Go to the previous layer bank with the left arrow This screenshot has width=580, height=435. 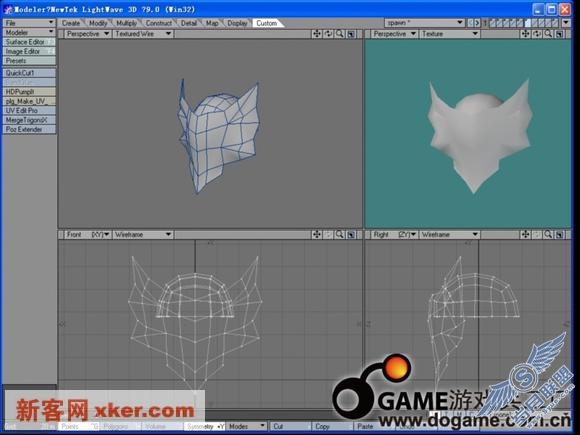[471, 23]
